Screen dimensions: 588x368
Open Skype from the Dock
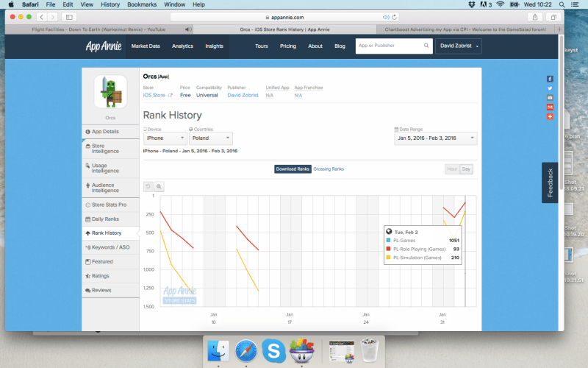click(x=273, y=351)
